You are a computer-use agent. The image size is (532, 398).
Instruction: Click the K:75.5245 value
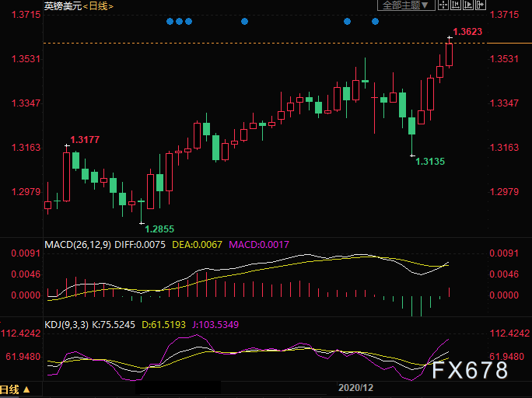click(114, 325)
